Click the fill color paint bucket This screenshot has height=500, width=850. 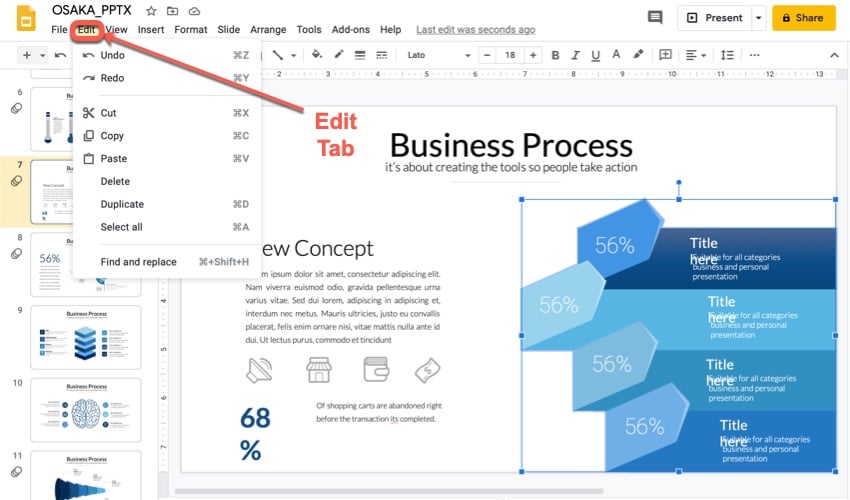coord(317,55)
